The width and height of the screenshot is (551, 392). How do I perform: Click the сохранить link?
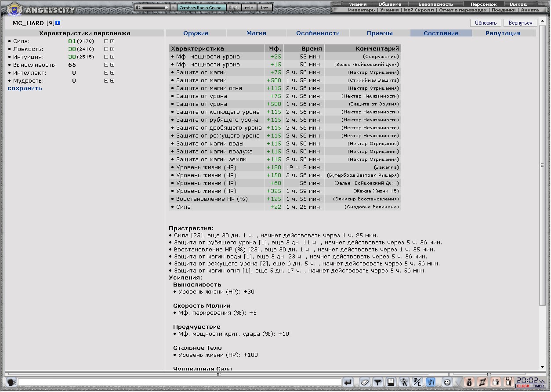(x=25, y=88)
